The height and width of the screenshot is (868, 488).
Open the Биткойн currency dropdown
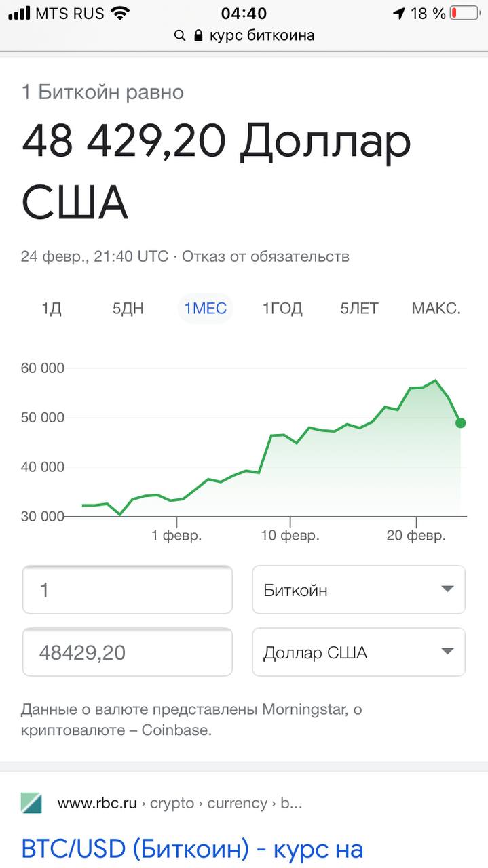(x=359, y=589)
